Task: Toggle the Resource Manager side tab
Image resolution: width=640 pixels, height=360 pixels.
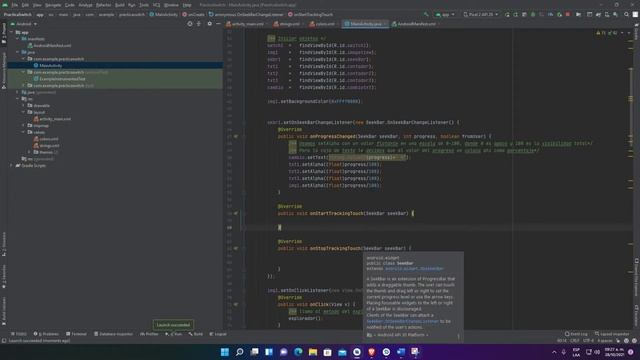Action: (x=4, y=70)
